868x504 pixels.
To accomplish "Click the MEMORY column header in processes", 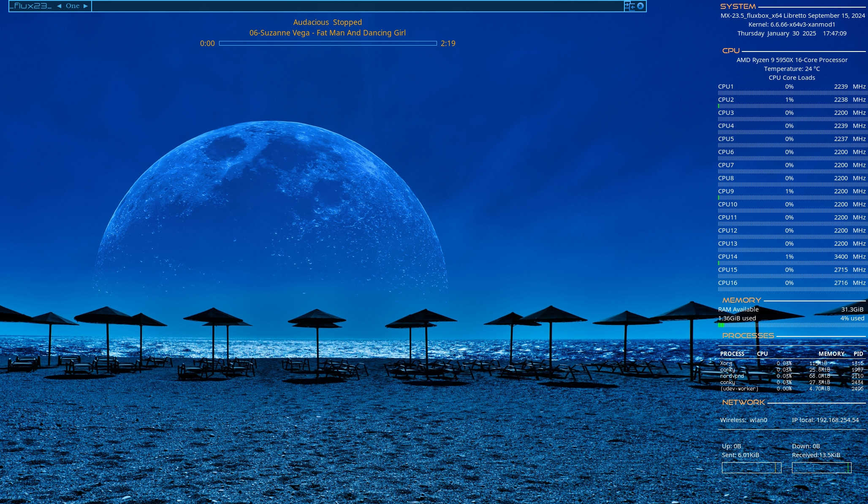I will pos(831,354).
